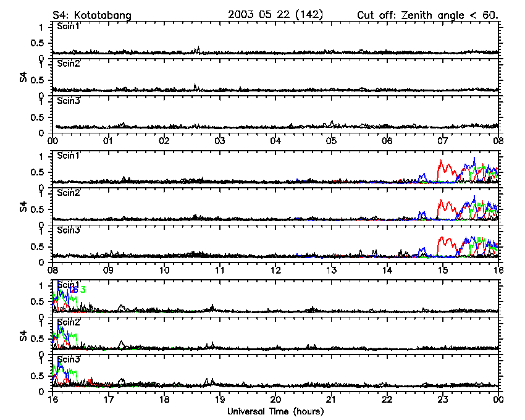Viewport: 525px width, 420px height.
Task: Click the hour tick label '23'
Action: coord(443,399)
